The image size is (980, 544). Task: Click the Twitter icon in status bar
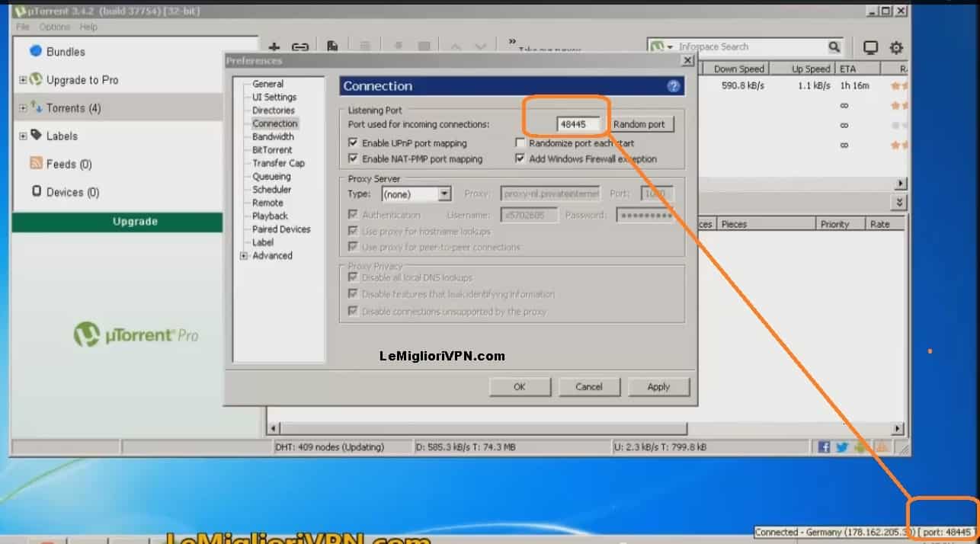[842, 447]
